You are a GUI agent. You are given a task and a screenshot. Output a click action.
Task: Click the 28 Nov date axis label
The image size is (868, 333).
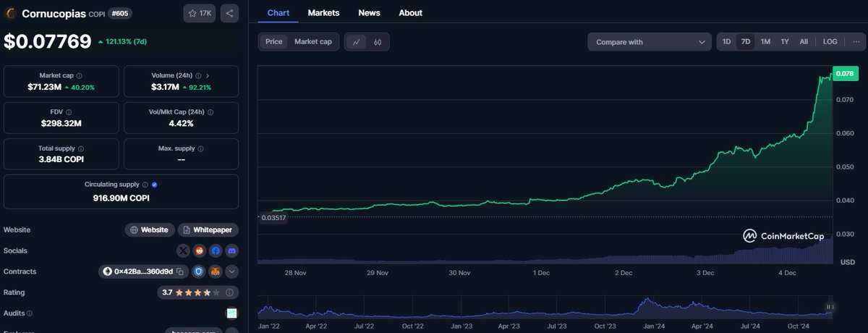(x=295, y=273)
